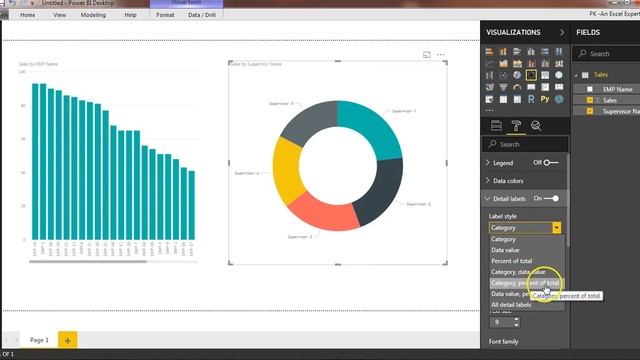Image resolution: width=640 pixels, height=360 pixels.
Task: Select the Pie chart visual
Action: click(x=517, y=75)
